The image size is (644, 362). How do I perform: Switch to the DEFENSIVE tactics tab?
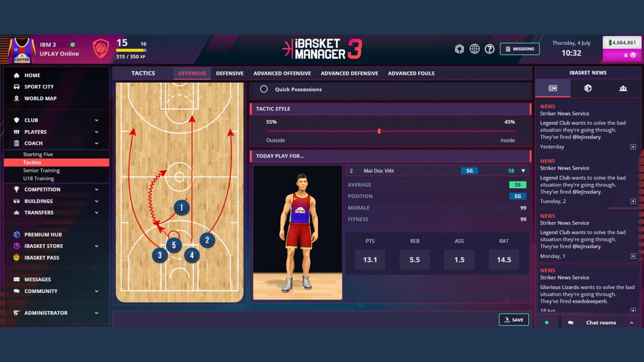229,73
